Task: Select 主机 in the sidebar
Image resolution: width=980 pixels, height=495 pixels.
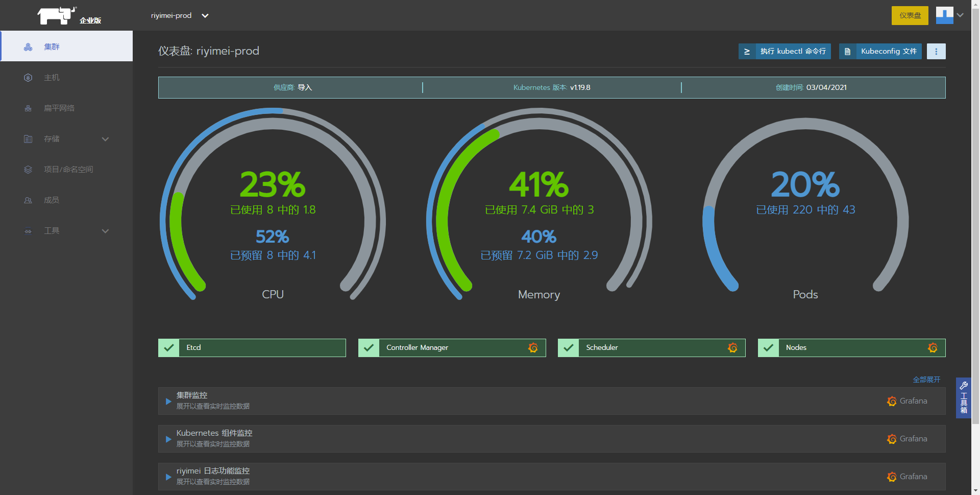Action: 67,77
